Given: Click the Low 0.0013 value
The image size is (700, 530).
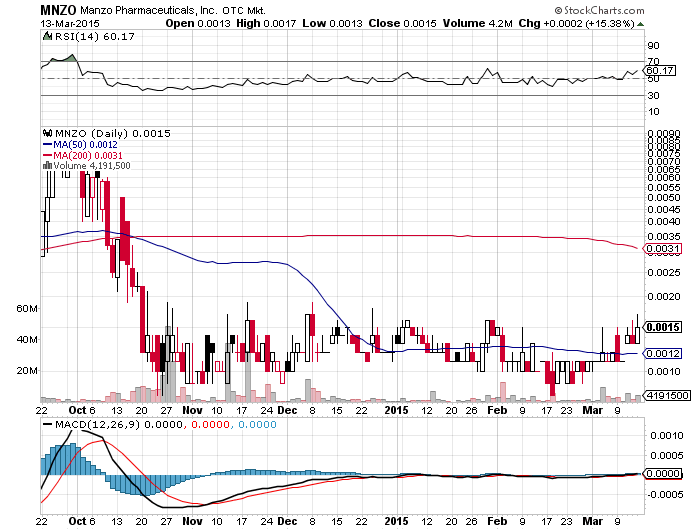Looking at the screenshot, I should click(332, 23).
